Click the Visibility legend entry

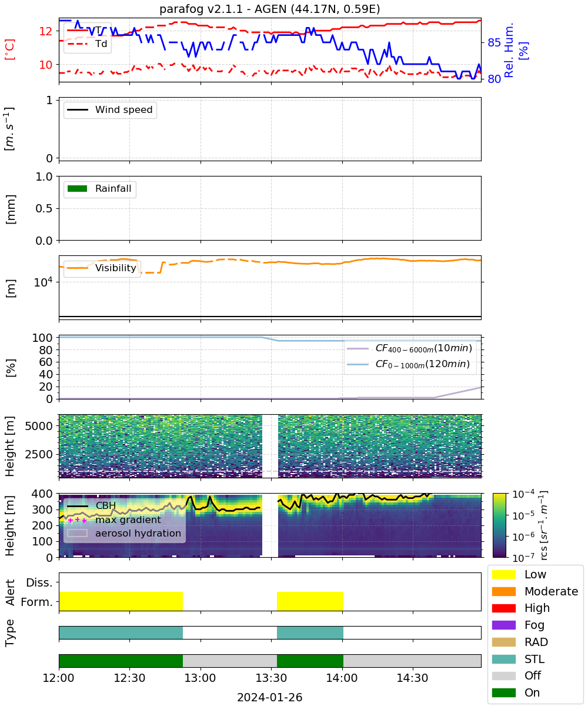pos(102,268)
